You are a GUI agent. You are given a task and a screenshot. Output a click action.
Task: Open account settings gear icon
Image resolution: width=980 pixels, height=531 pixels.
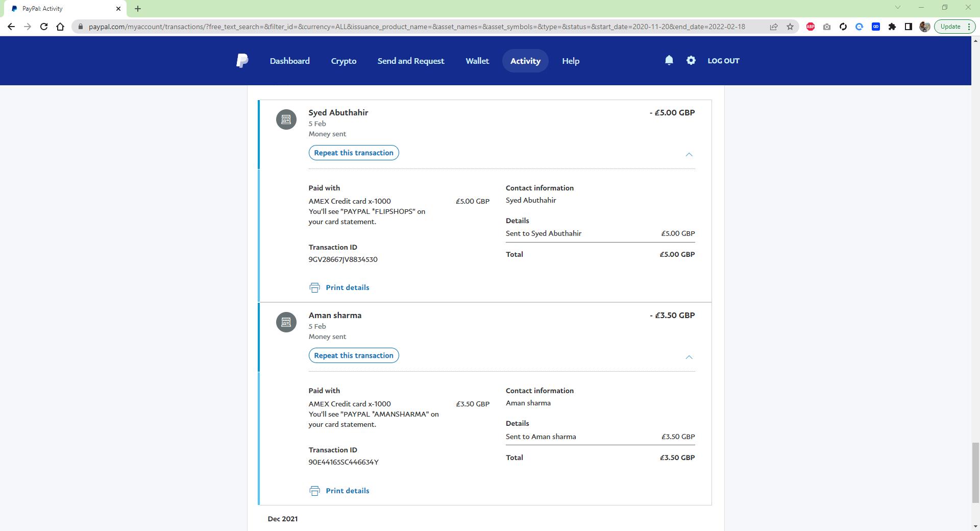coord(691,60)
